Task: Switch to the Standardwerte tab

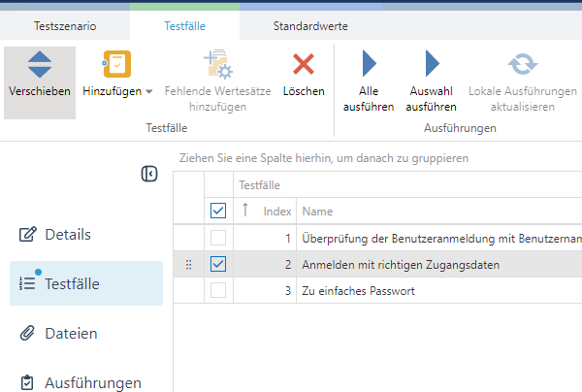Action: coord(309,26)
